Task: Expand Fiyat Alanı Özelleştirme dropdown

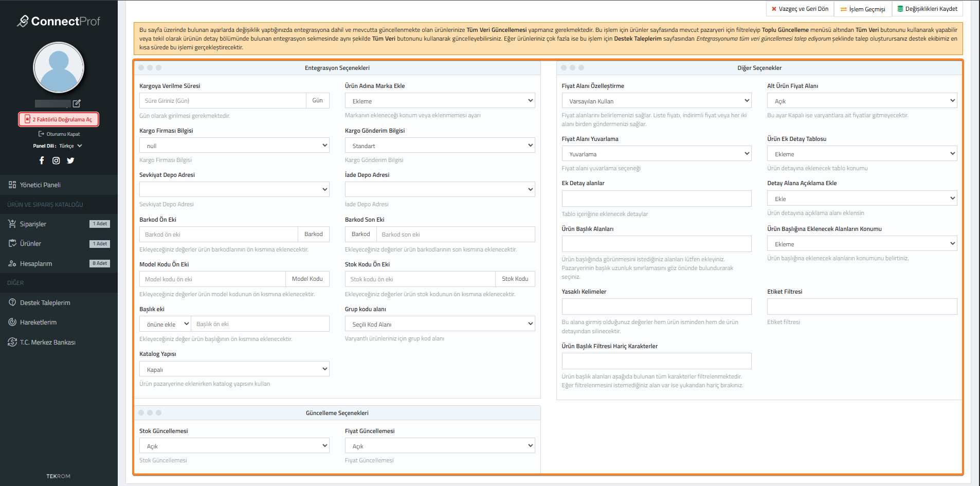Action: pos(657,101)
